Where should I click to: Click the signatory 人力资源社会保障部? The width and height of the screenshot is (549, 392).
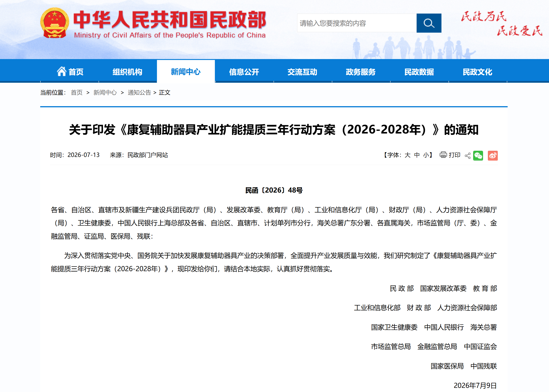(x=467, y=308)
